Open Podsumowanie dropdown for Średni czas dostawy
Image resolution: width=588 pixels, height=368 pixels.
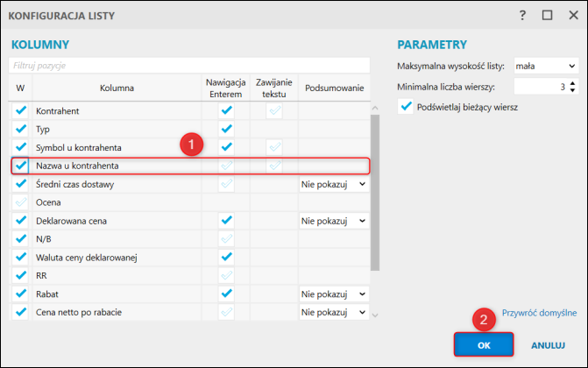[334, 184]
